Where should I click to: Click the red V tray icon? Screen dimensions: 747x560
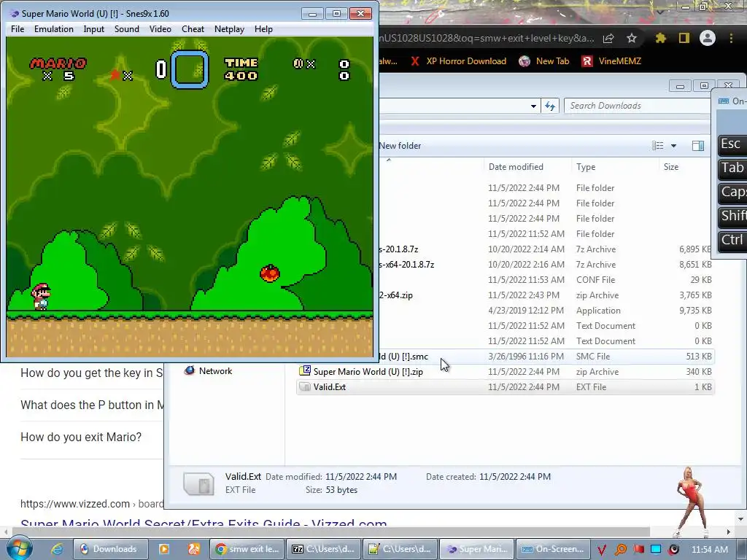coord(602,550)
